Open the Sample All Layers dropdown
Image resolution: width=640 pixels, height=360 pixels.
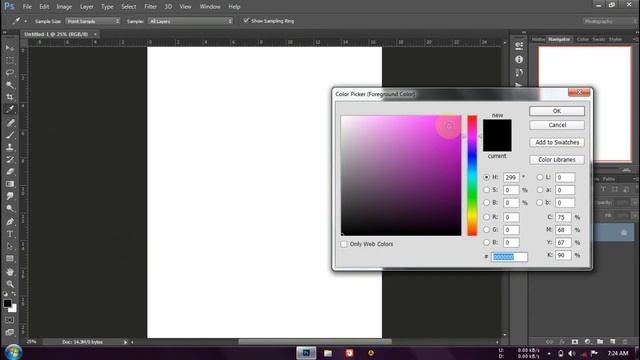pyautogui.click(x=191, y=21)
